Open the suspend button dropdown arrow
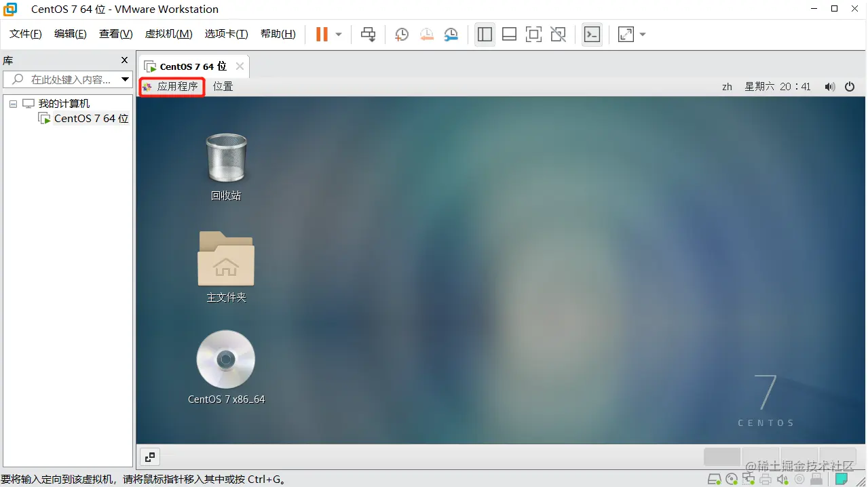 [x=337, y=34]
